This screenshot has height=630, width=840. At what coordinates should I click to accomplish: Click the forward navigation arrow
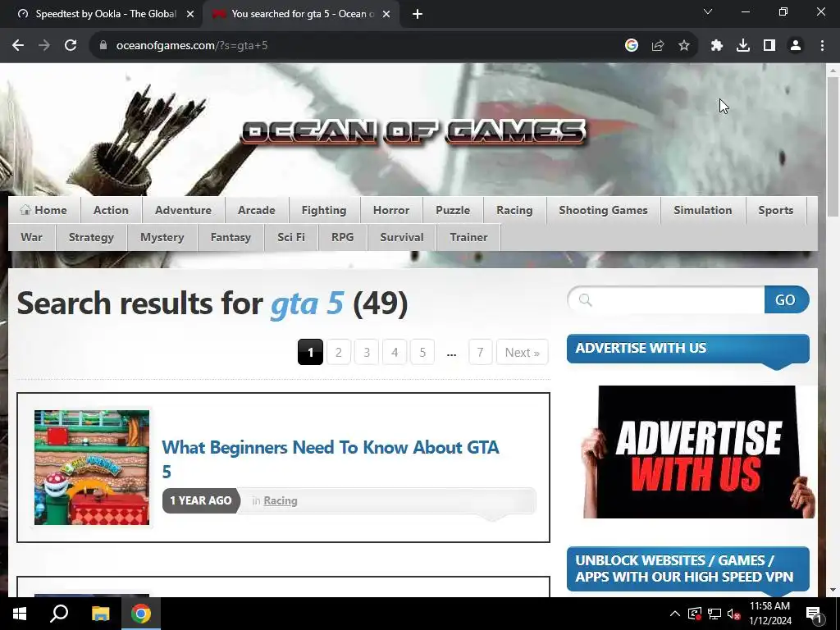(44, 46)
